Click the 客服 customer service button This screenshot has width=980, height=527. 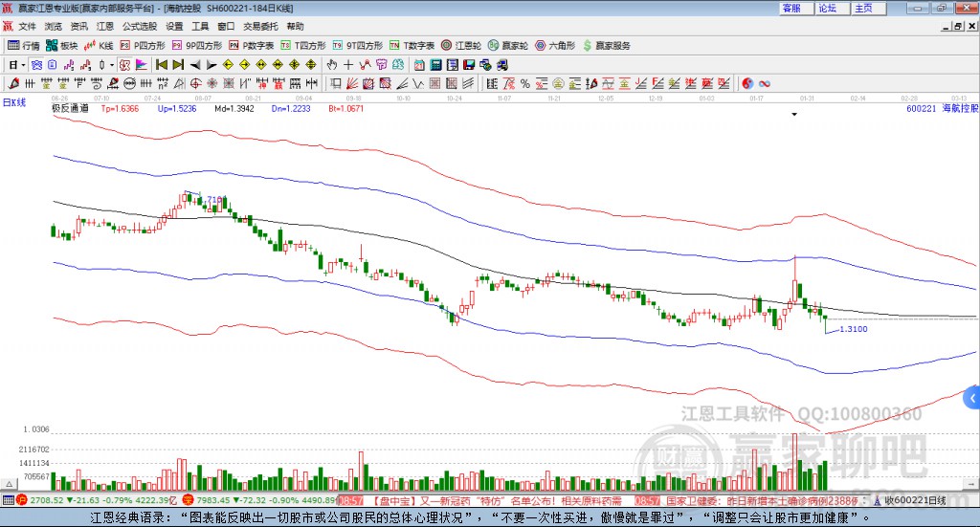(x=796, y=8)
